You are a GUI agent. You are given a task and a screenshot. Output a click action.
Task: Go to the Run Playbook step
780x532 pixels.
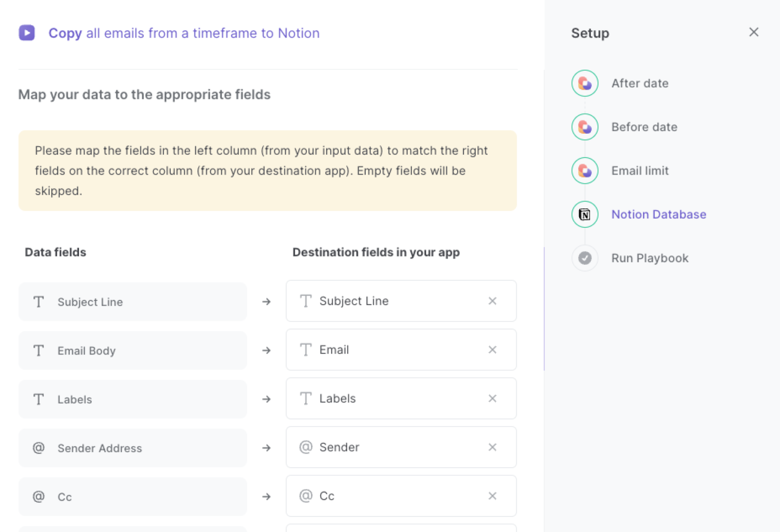click(650, 258)
